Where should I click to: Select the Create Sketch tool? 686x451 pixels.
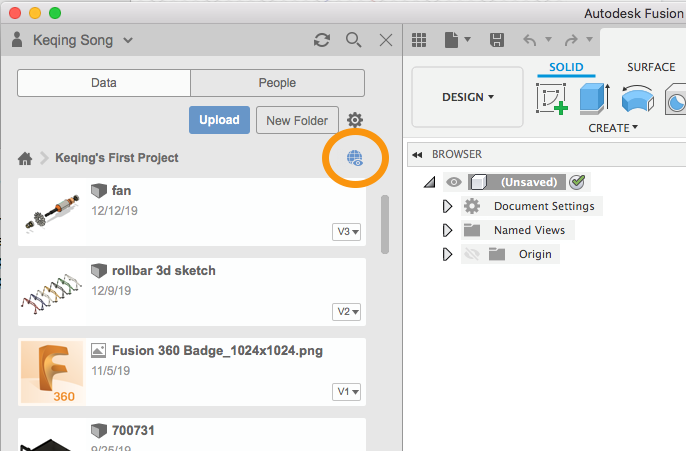point(552,100)
